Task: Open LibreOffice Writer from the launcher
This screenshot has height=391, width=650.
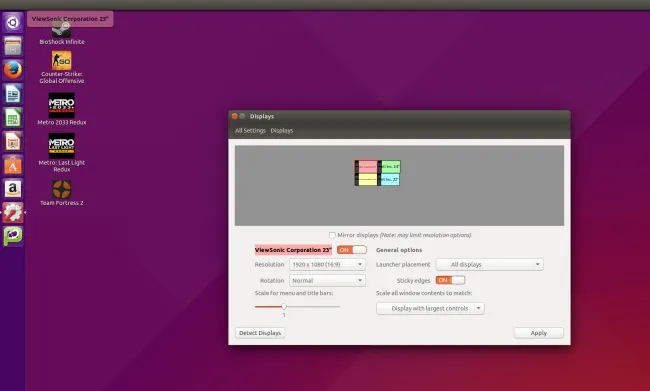Action: (x=13, y=94)
